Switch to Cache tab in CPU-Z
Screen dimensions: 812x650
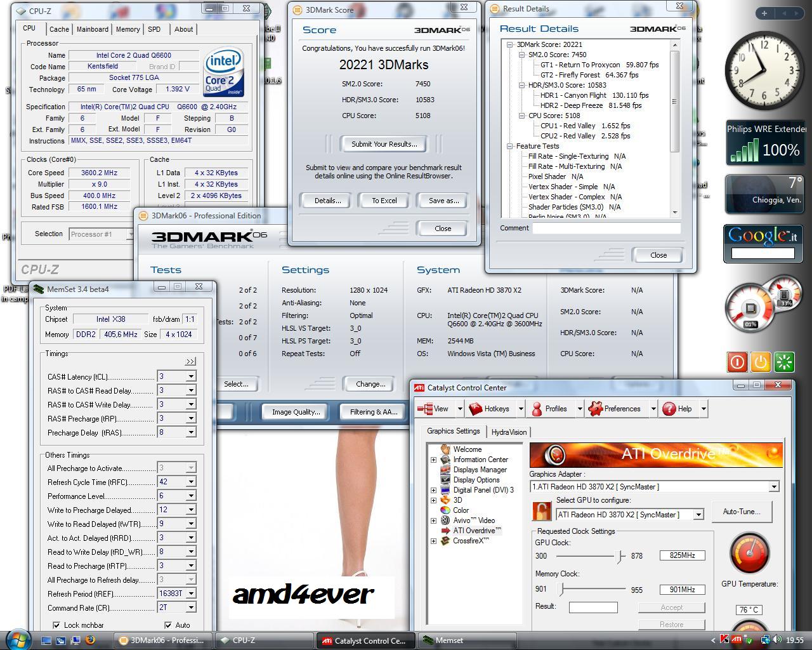[x=59, y=29]
